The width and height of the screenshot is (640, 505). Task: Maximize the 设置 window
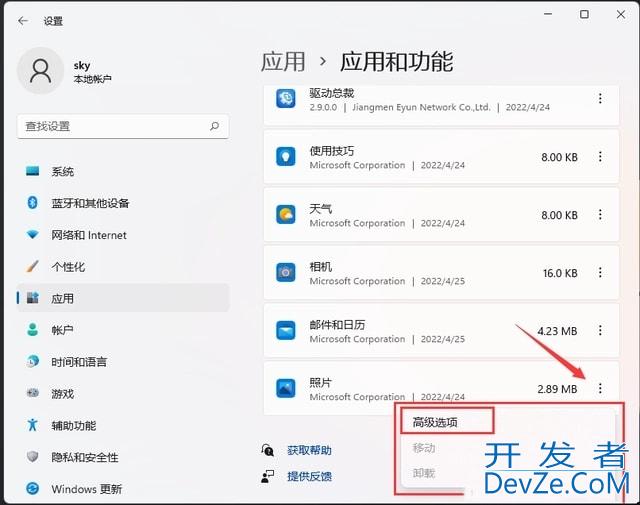point(584,14)
